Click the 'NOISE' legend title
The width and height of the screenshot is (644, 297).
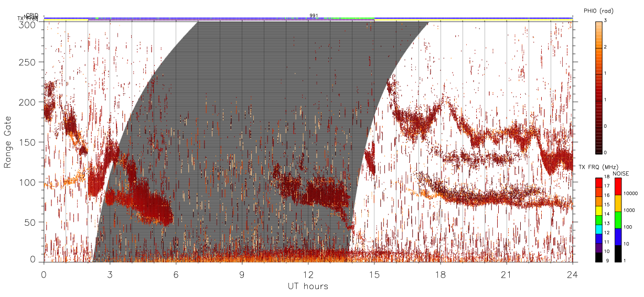pyautogui.click(x=622, y=173)
